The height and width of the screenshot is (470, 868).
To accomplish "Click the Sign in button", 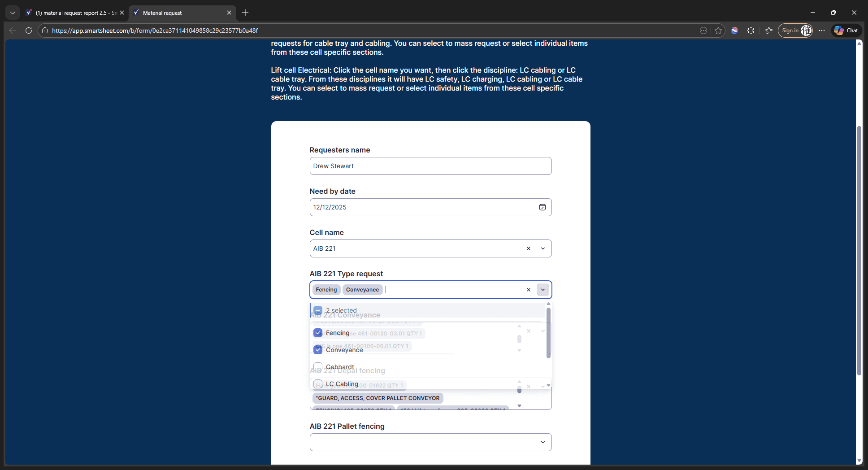I will (x=795, y=30).
